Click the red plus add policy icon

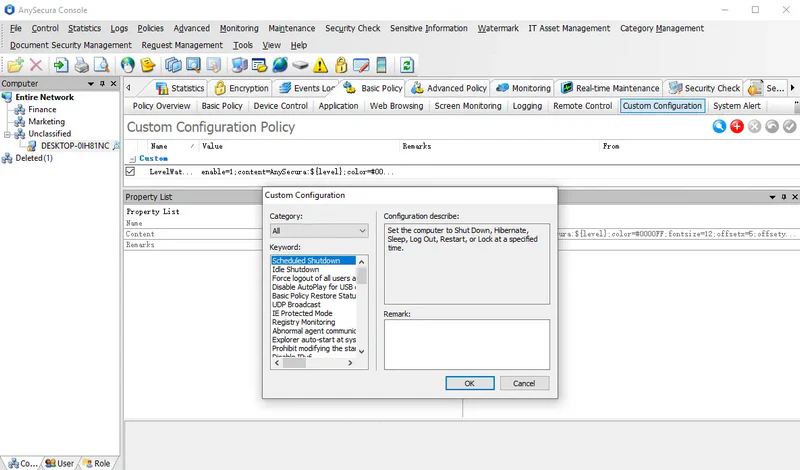click(x=737, y=127)
